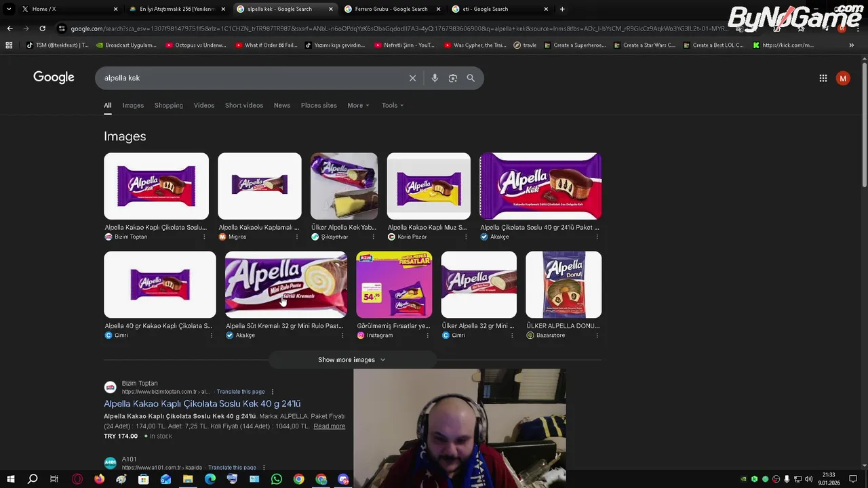This screenshot has width=868, height=488.
Task: Open the Google apps grid icon
Action: click(823, 78)
